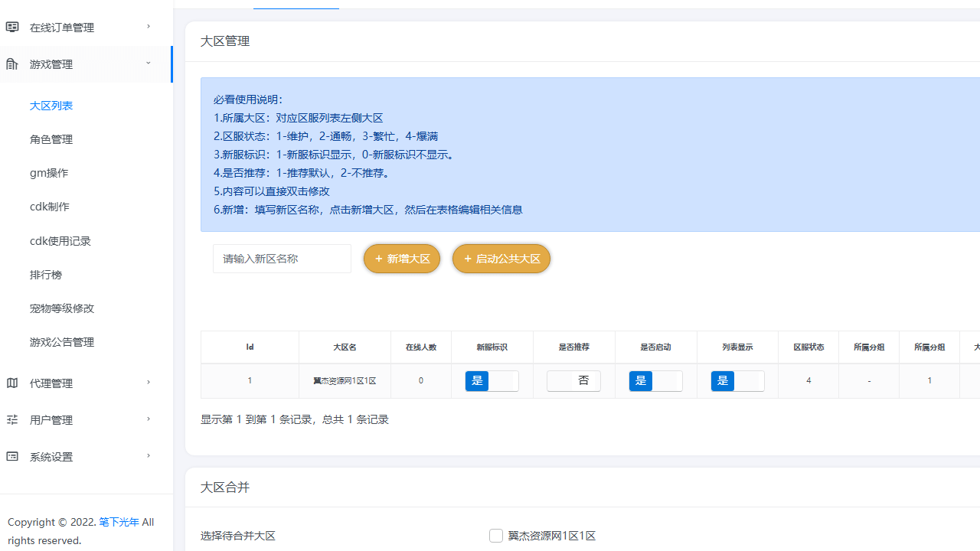Expand the 系统设置 menu arrow
The image size is (980, 551).
pos(149,456)
